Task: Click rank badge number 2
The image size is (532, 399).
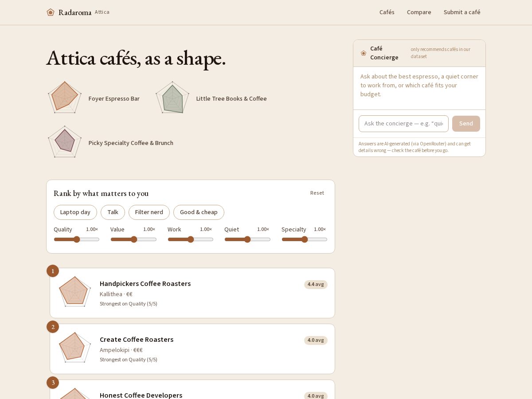Action: click(53, 327)
